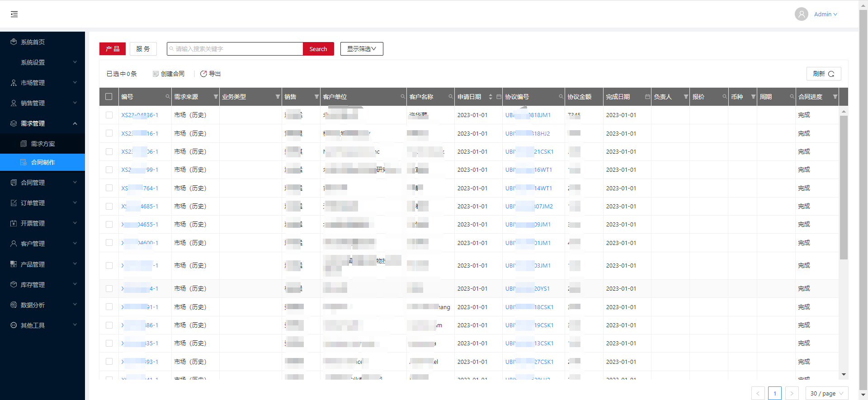Viewport: 868px width, 400px height.
Task: Click the 客户单位 column search icon
Action: (x=402, y=97)
